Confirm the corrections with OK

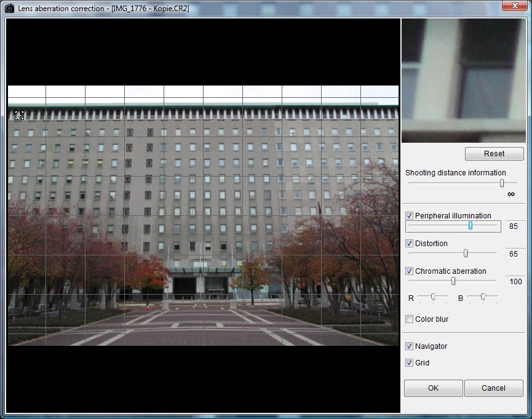(x=433, y=388)
